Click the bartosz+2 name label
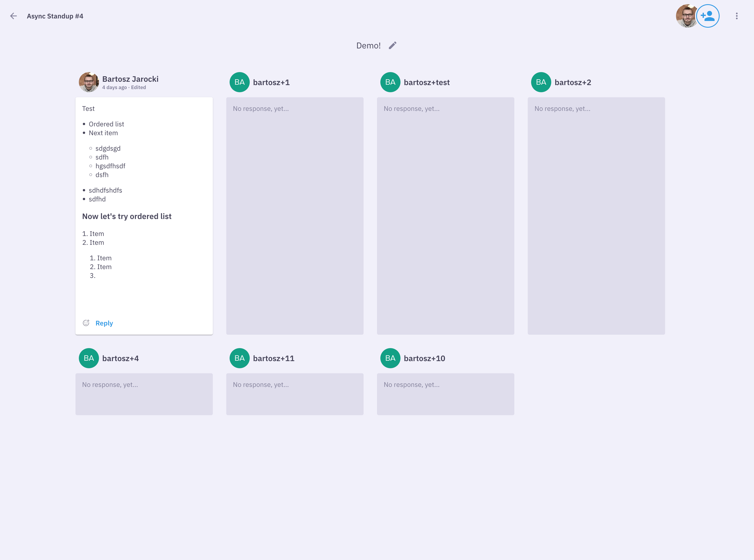Screen dimensions: 754x560 coord(573,82)
